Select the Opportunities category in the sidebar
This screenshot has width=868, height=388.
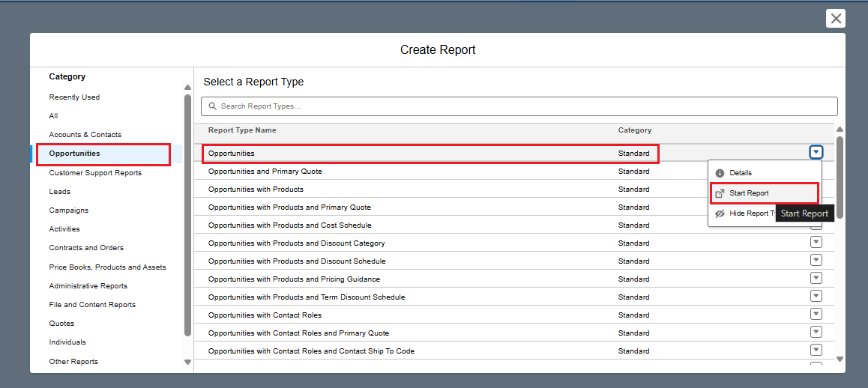pyautogui.click(x=74, y=154)
